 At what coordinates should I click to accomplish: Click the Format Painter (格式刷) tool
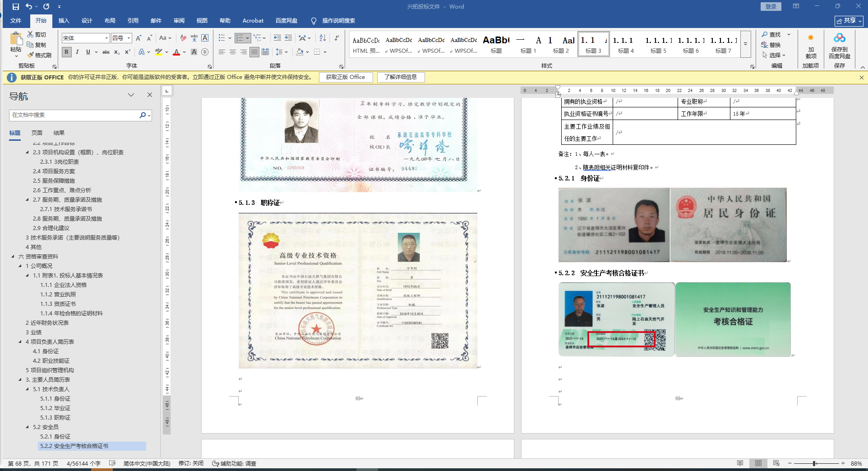click(x=40, y=55)
